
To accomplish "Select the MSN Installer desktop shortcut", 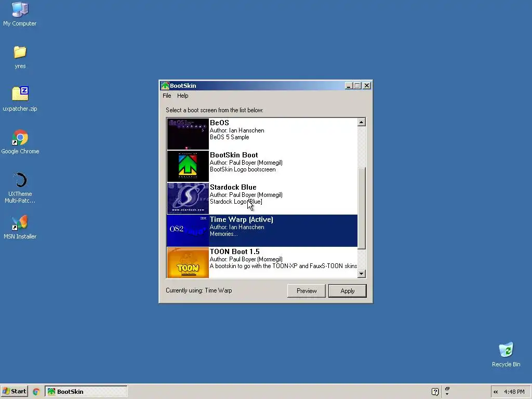I will [20, 222].
